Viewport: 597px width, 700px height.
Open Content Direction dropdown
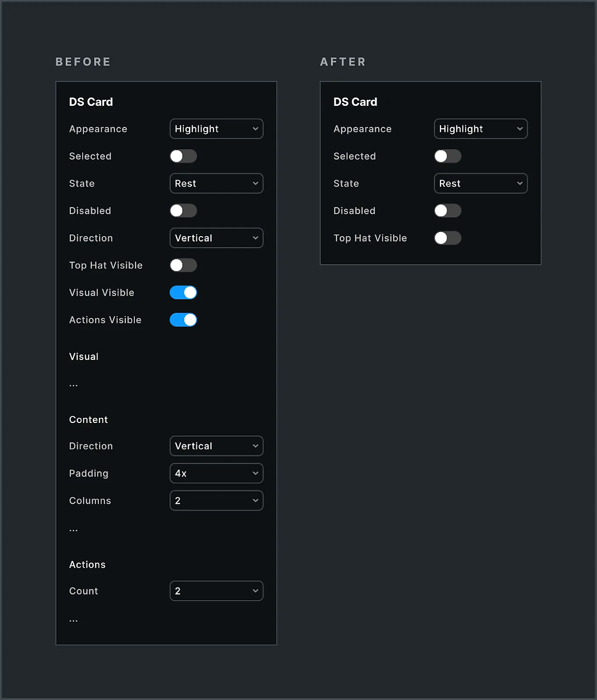pyautogui.click(x=216, y=446)
